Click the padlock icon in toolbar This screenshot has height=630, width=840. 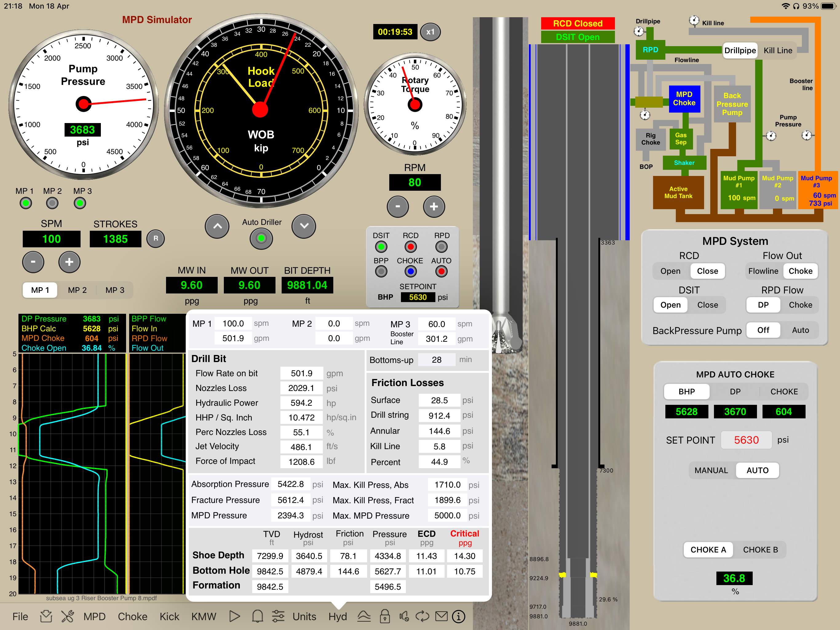coord(385,616)
